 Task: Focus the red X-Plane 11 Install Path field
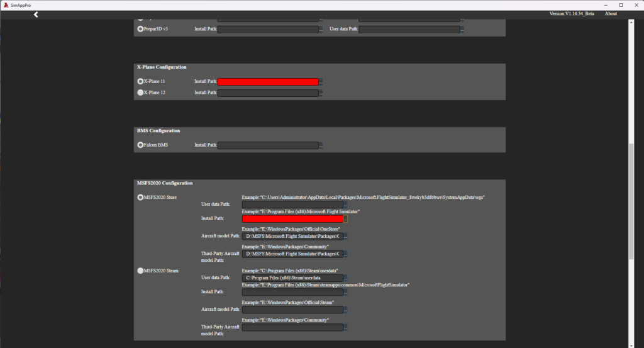(x=268, y=82)
